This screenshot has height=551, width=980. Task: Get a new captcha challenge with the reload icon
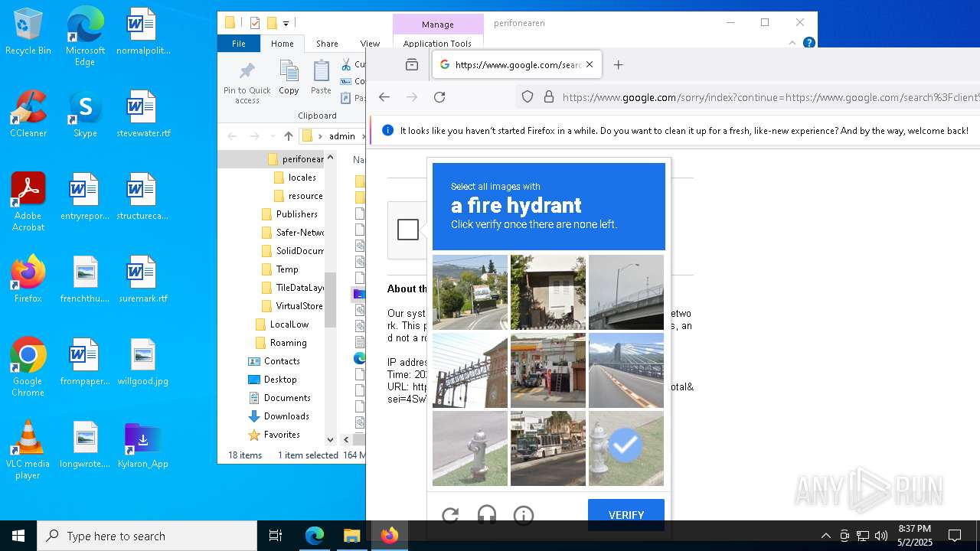(450, 515)
